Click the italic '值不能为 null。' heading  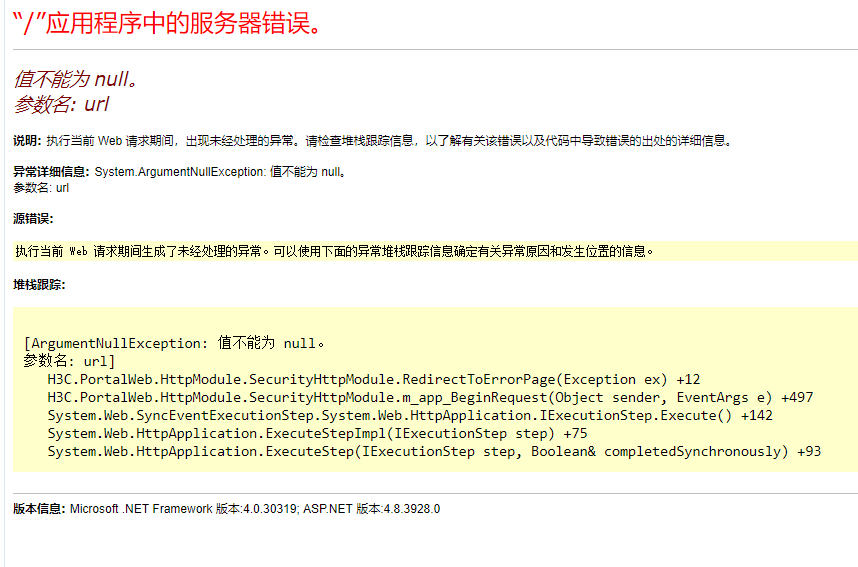point(76,80)
